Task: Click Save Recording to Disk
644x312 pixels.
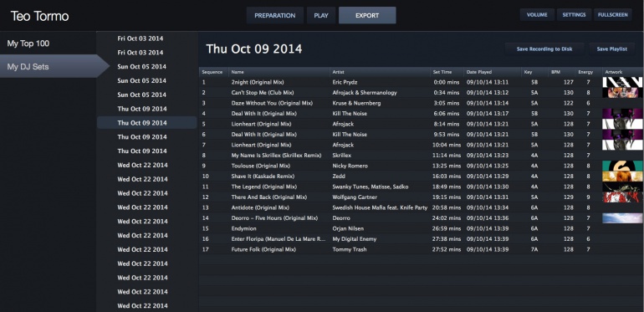Action: tap(544, 49)
